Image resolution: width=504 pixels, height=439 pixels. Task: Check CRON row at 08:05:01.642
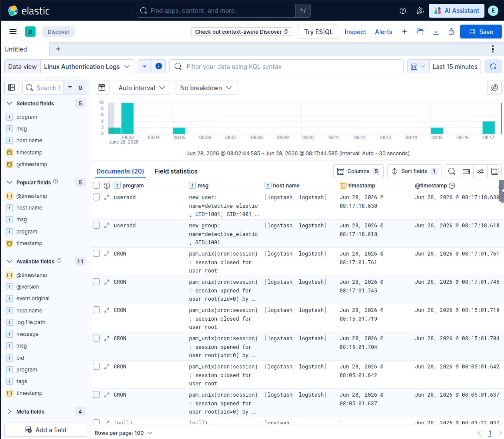tap(96, 366)
